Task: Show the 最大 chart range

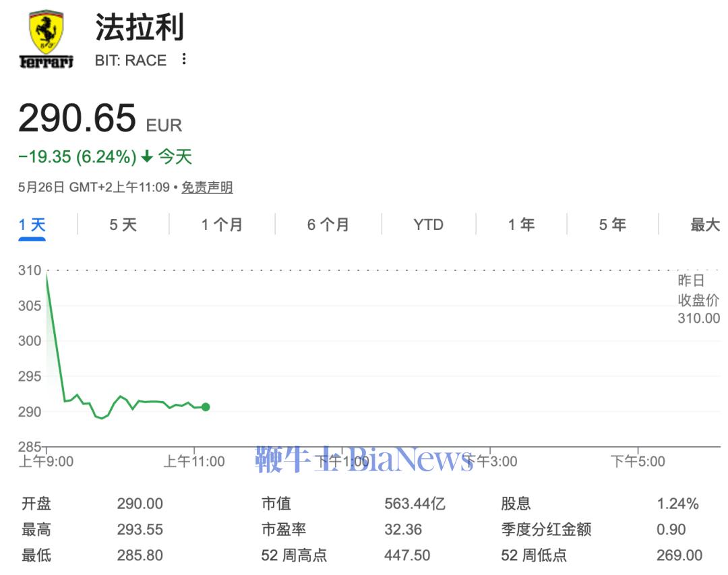Action: coord(705,224)
